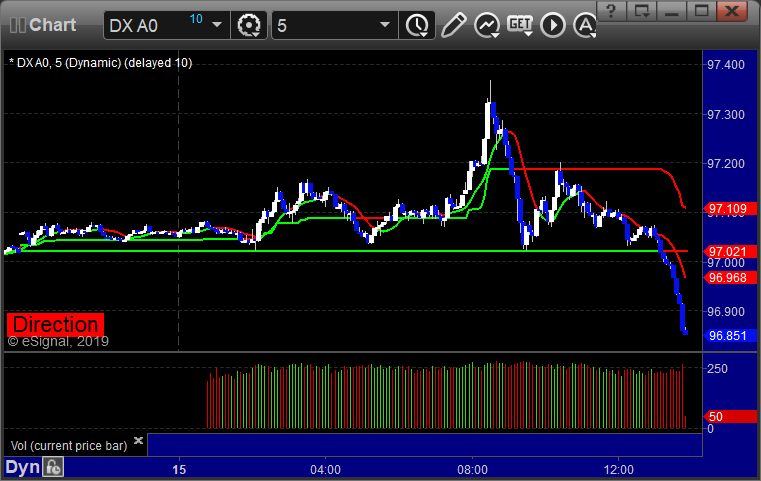The width and height of the screenshot is (761, 481).
Task: Close the Vol current price bar panel
Action: click(138, 441)
